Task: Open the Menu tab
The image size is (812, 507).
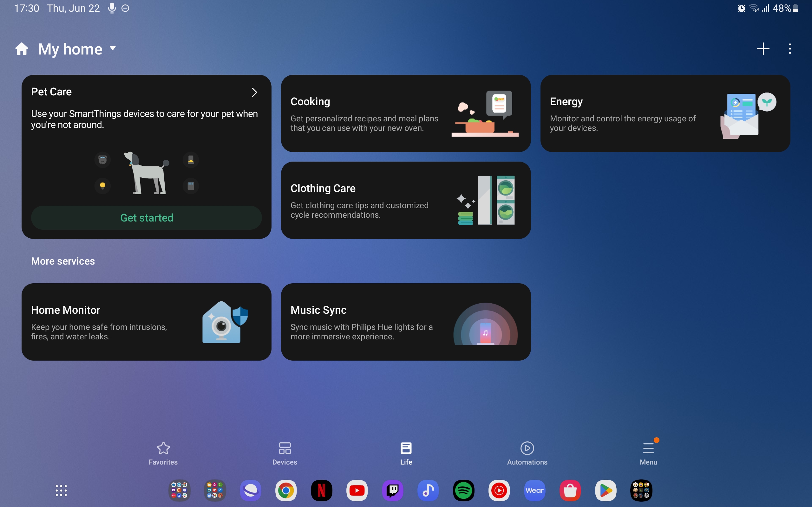Action: coord(648,453)
